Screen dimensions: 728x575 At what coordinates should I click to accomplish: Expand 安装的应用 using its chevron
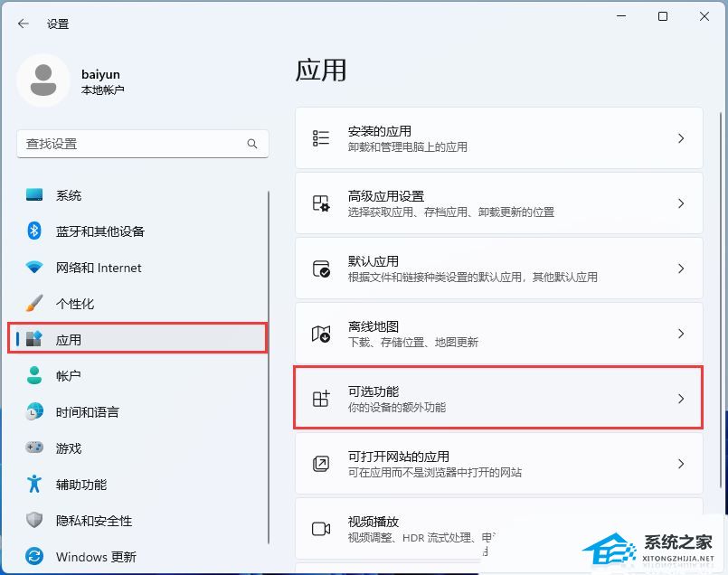pyautogui.click(x=681, y=138)
